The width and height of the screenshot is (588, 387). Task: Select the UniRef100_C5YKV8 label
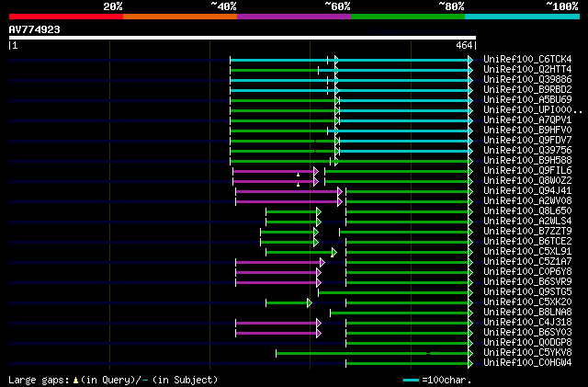coord(527,353)
